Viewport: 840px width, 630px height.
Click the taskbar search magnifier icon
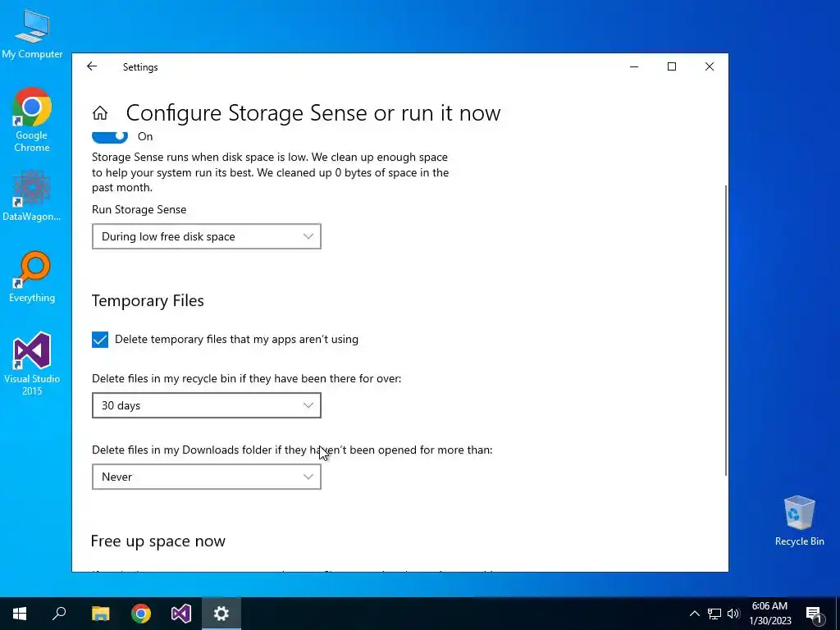pos(59,614)
